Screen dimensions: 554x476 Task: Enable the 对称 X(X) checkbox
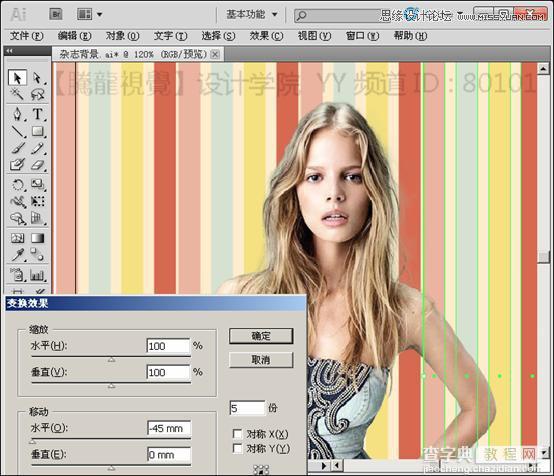[237, 434]
